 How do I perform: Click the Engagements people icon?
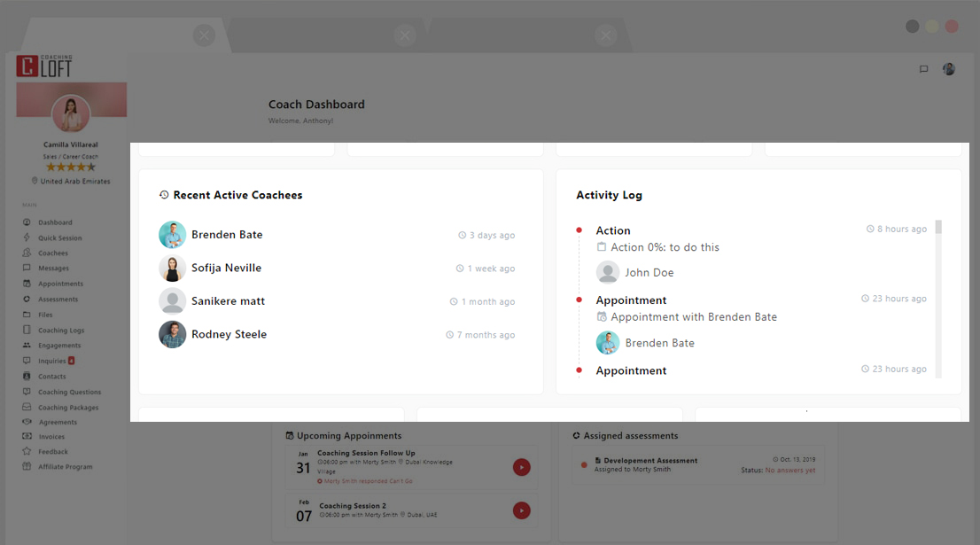point(28,345)
